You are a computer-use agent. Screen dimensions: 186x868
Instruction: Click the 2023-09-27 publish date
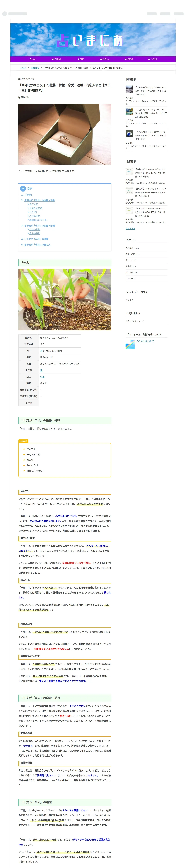(x=28, y=79)
